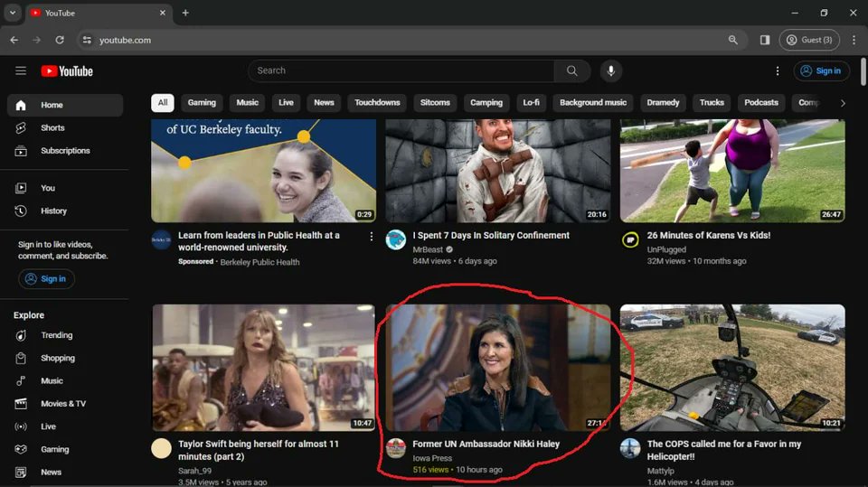Open Movies & TV in sidebar
The height and width of the screenshot is (487, 868).
point(65,404)
